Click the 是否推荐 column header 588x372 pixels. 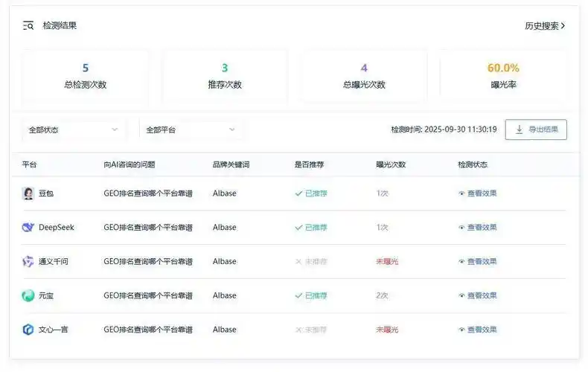[x=309, y=164]
